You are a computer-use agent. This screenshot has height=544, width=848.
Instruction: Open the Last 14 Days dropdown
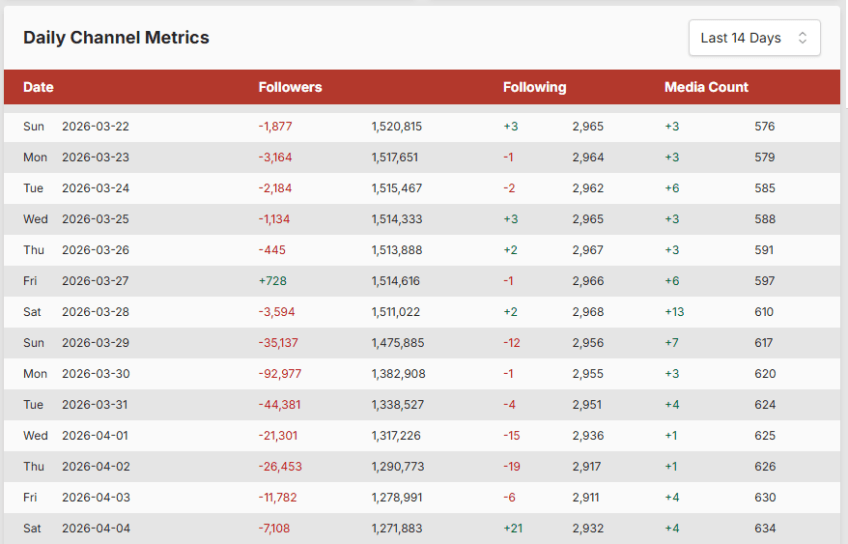[753, 38]
